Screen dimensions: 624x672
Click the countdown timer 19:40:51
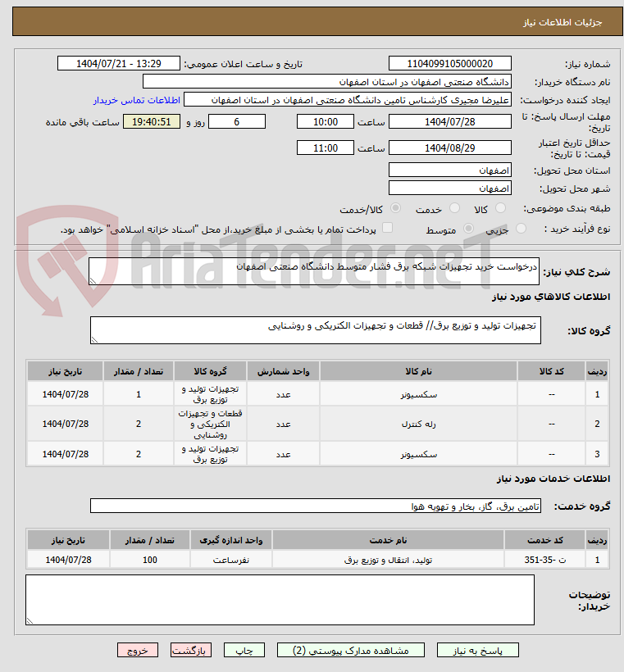click(x=152, y=121)
